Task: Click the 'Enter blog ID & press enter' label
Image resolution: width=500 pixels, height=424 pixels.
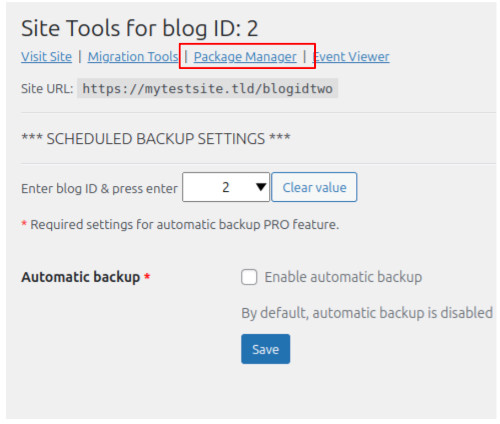Action: pos(99,189)
